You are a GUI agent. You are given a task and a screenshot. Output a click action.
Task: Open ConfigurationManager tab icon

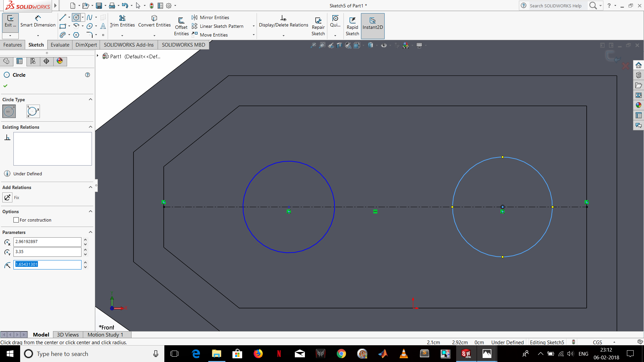(33, 61)
